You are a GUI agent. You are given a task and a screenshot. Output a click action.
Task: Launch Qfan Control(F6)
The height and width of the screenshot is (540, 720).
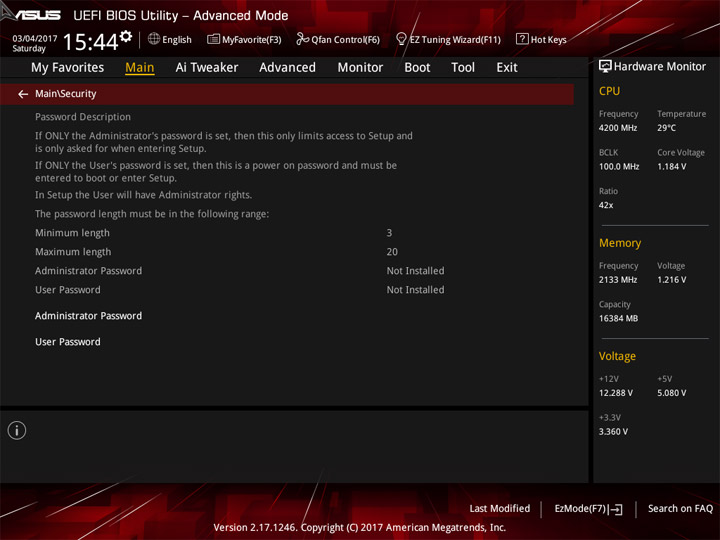tap(345, 40)
